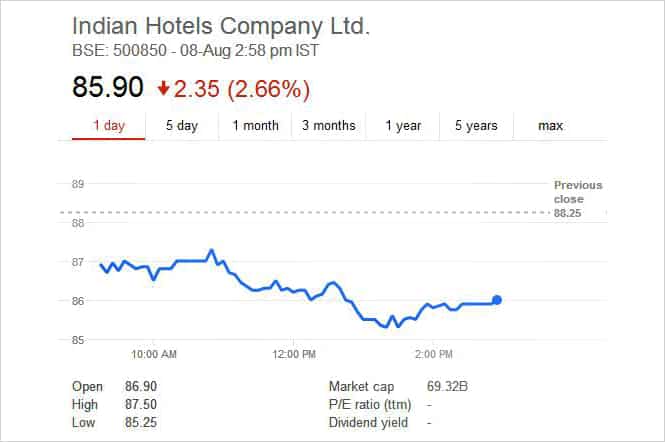Click the 85.90 current price
The width and height of the screenshot is (665, 442).
108,87
